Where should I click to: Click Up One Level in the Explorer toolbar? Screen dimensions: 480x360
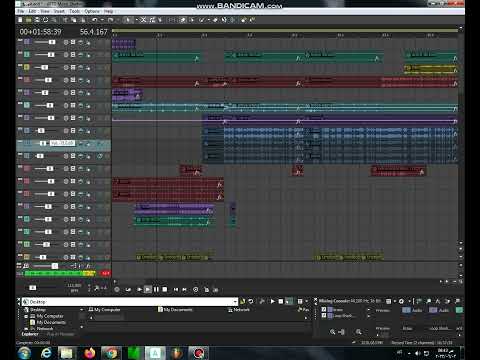242,301
